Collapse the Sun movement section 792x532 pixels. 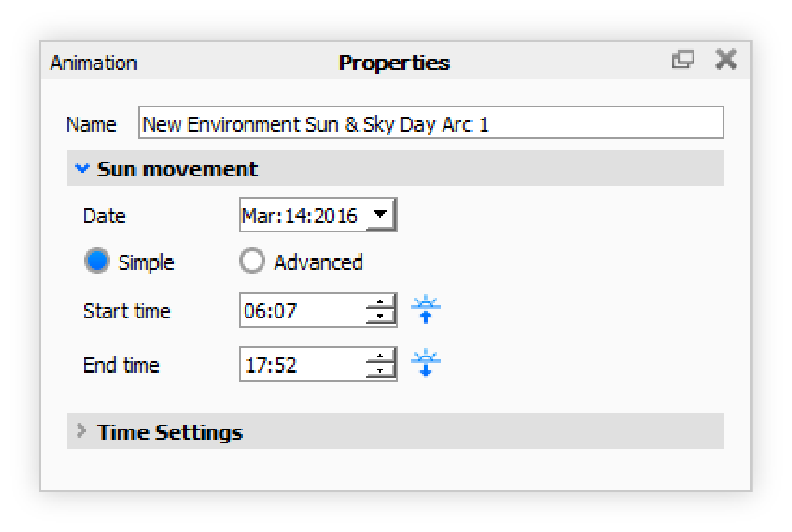[82, 169]
